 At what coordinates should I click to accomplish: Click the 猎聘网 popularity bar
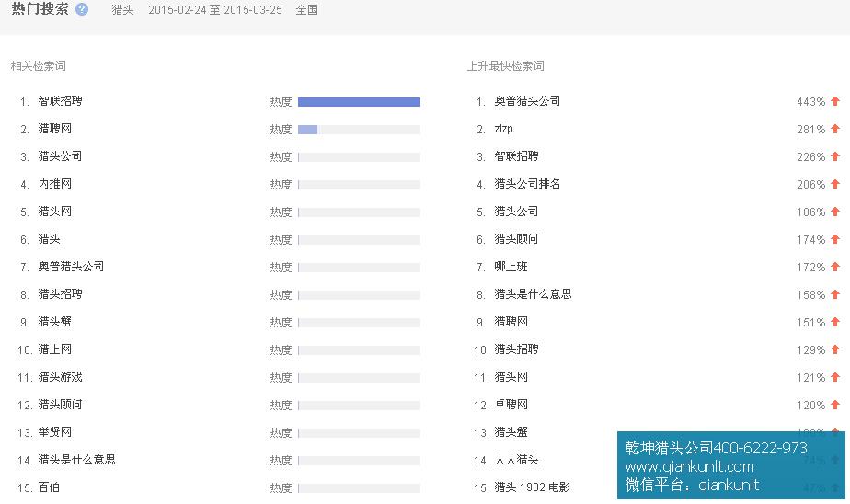point(359,130)
